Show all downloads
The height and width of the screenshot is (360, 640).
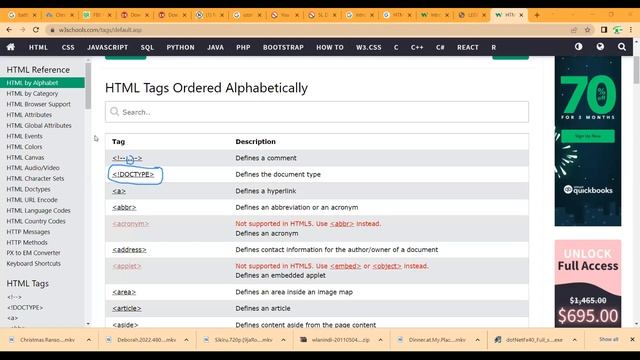coord(609,340)
